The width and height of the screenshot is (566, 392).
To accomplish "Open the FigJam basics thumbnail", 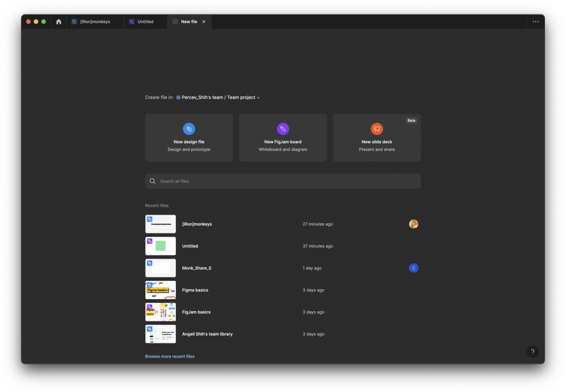I will 161,312.
